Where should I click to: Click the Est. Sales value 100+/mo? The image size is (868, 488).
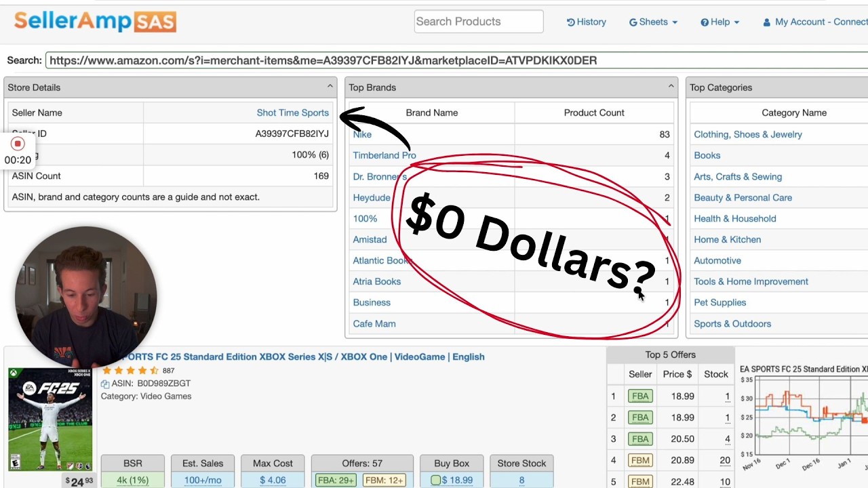[x=203, y=481]
